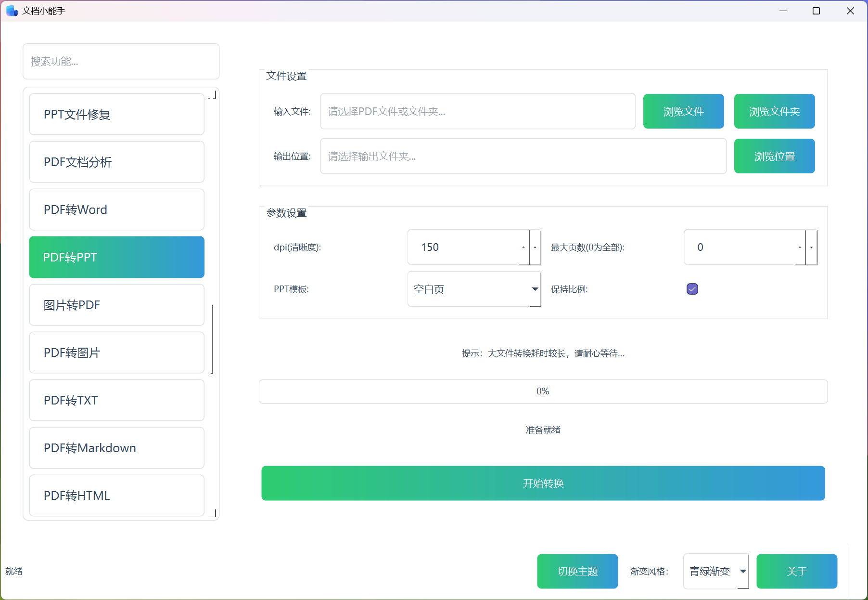Viewport: 868px width, 600px height.
Task: Click the function list vertical scrollbar handle
Action: pyautogui.click(x=212, y=339)
